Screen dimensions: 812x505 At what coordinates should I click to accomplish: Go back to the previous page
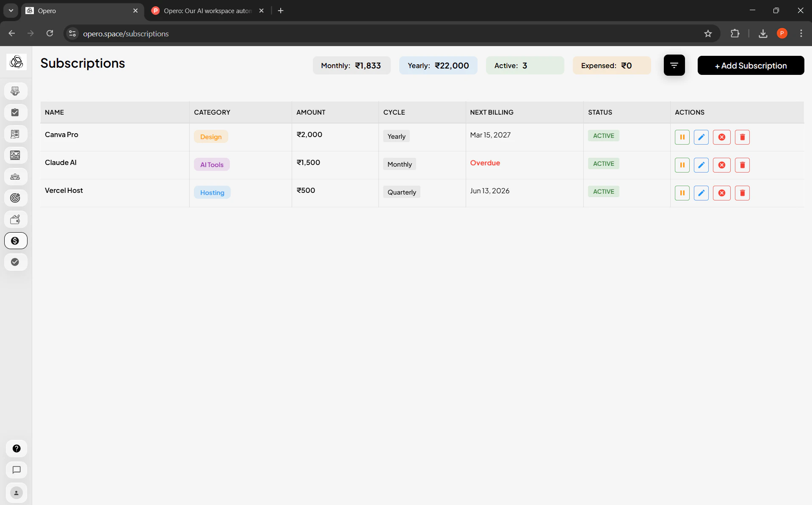click(12, 33)
